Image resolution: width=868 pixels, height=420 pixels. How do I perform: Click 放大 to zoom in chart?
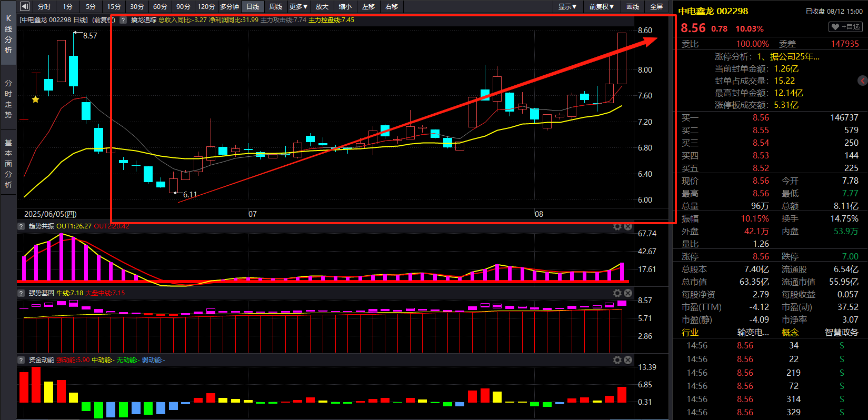pos(322,6)
